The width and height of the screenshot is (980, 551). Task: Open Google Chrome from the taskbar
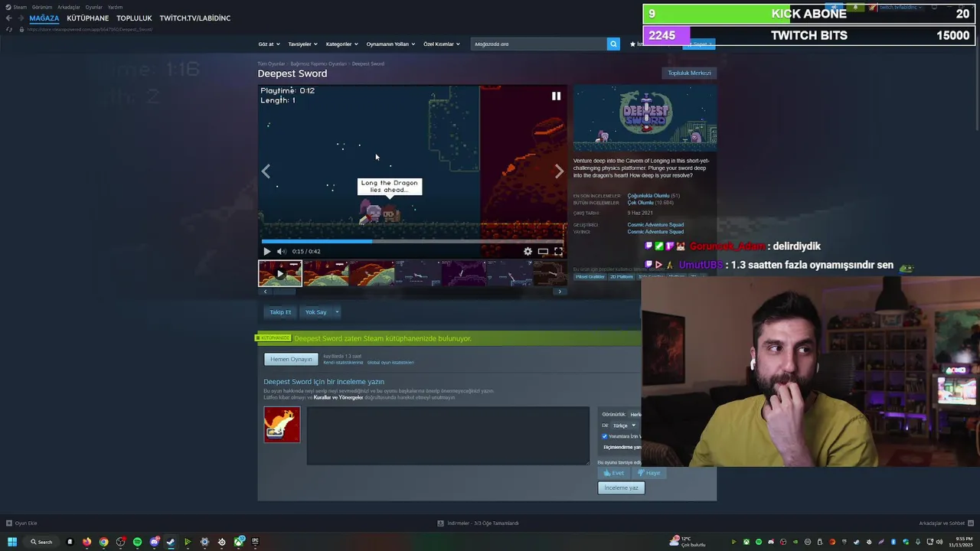pyautogui.click(x=103, y=542)
